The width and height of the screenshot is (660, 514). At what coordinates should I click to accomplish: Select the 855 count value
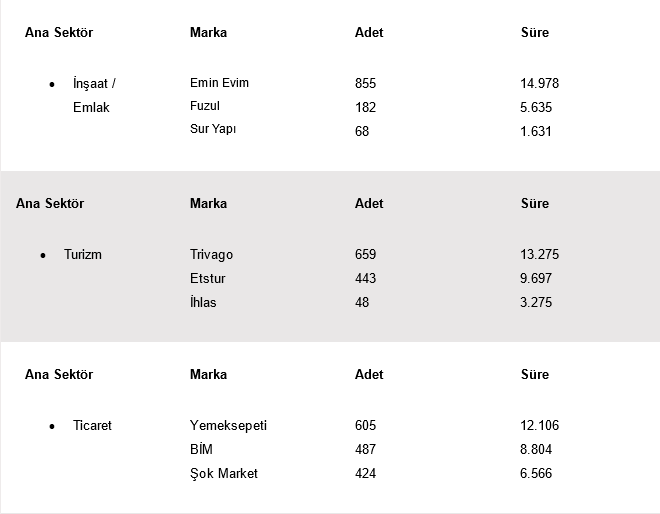coord(365,83)
